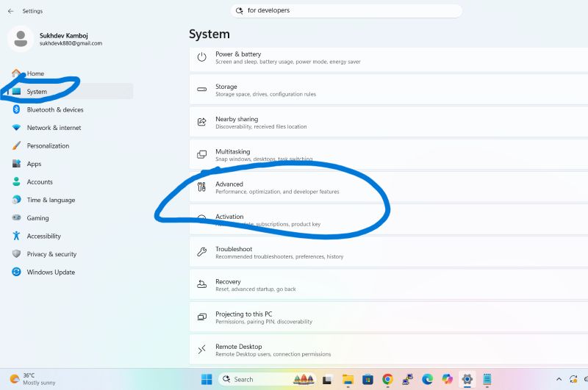Click the Gaming controller icon

pyautogui.click(x=16, y=217)
